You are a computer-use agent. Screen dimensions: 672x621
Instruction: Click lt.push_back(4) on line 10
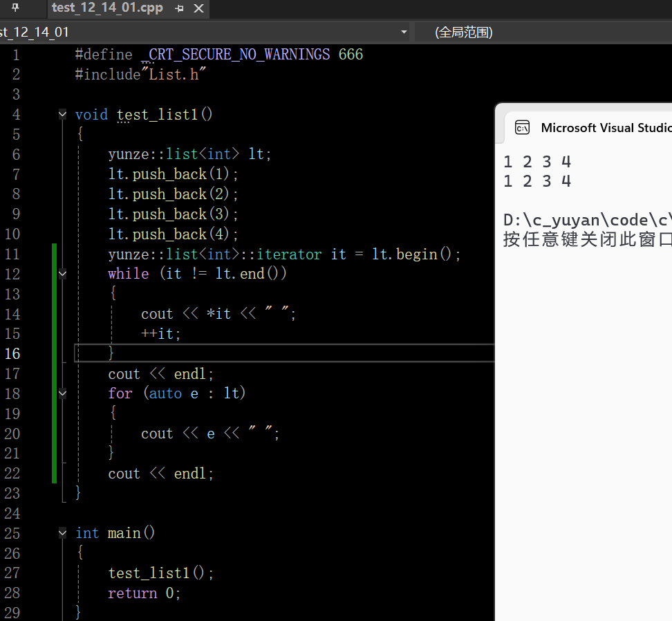click(x=173, y=234)
